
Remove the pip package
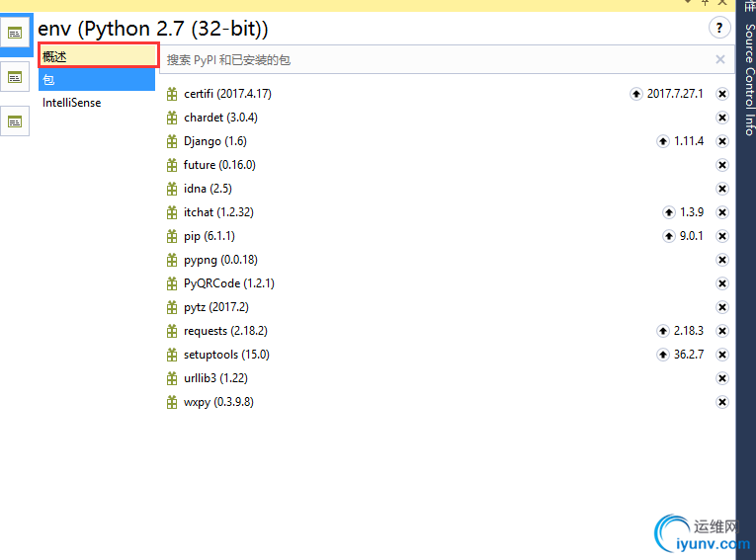[x=721, y=236]
